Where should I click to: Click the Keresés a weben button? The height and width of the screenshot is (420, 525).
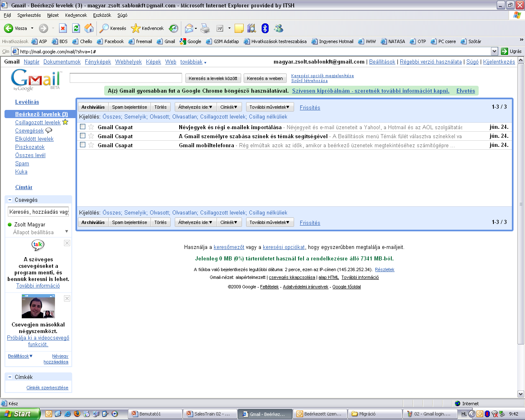coord(265,78)
